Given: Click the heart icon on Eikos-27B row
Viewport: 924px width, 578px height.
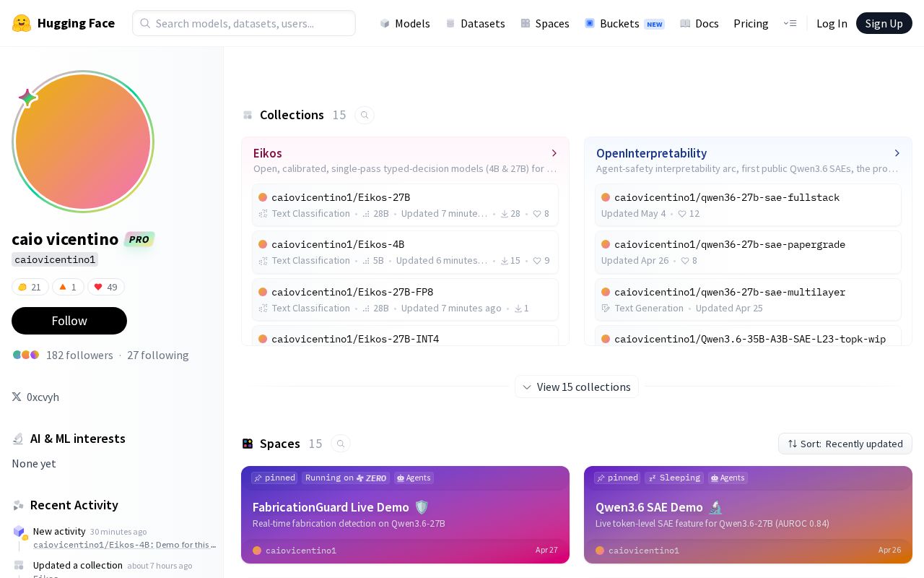Looking at the screenshot, I should [x=537, y=214].
